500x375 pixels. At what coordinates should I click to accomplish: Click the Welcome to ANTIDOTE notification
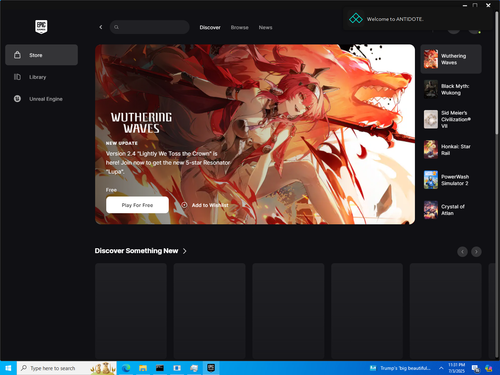417,19
